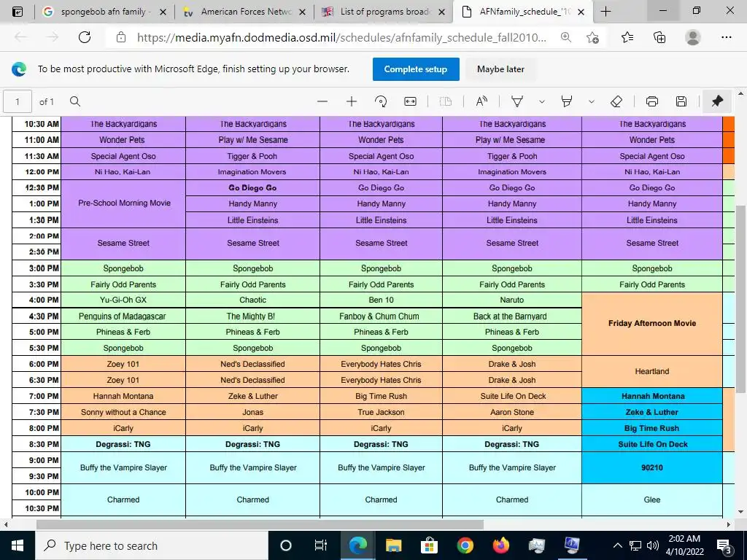Open the Favorites list icon
Viewport: 747px width, 560px height.
coord(627,37)
